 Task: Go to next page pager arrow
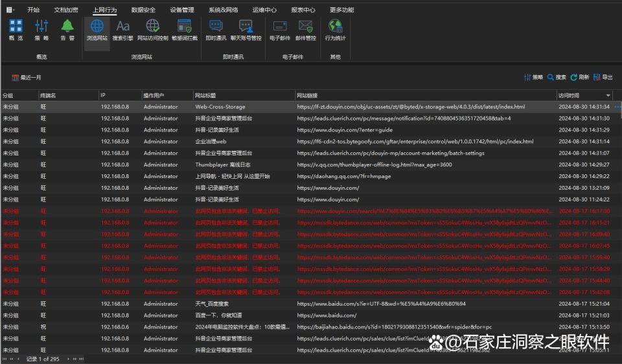coord(74,359)
